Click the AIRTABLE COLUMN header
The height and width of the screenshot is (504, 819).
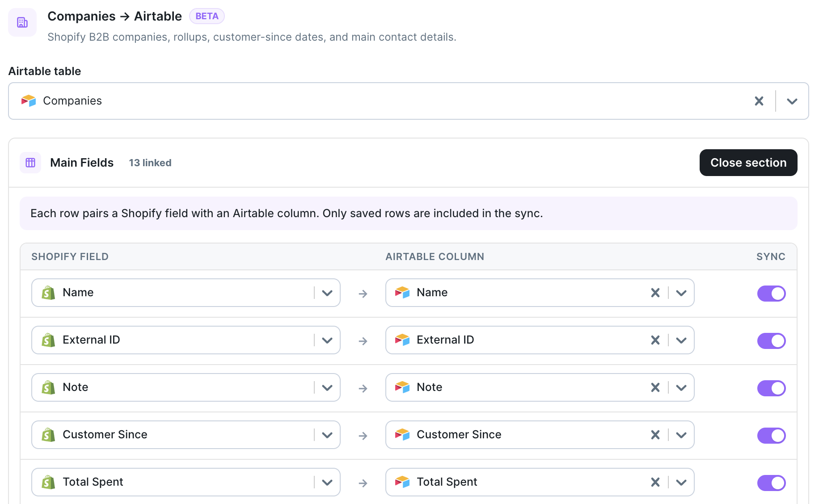(x=435, y=256)
